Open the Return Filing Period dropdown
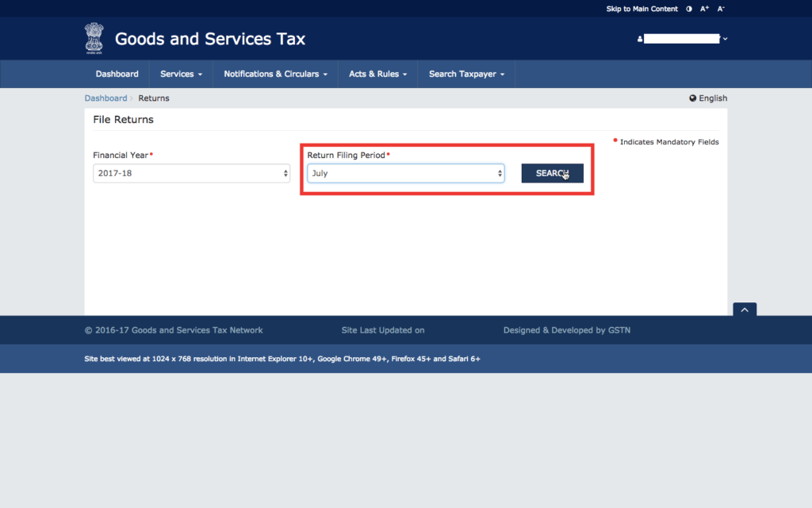This screenshot has width=812, height=508. coord(405,173)
